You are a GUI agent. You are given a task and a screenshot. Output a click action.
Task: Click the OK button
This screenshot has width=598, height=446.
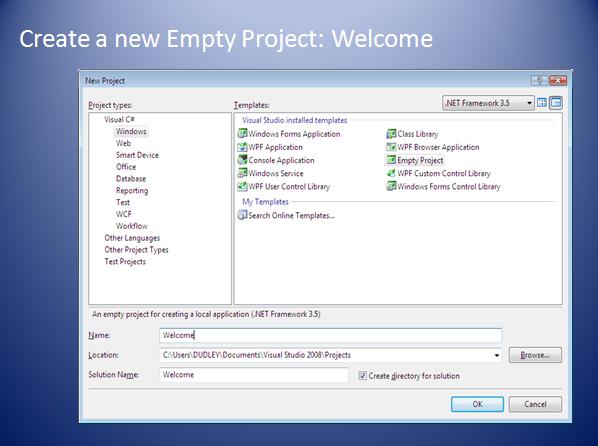477,404
